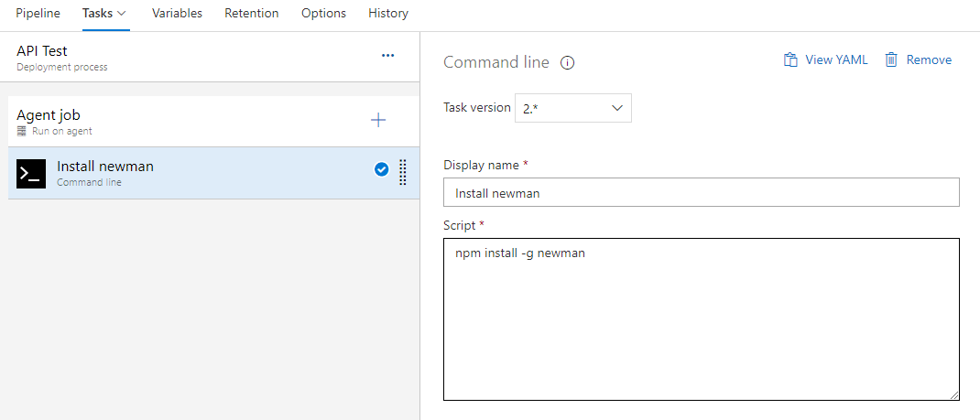Click the View YAML link
The height and width of the screenshot is (420, 980).
[x=836, y=59]
